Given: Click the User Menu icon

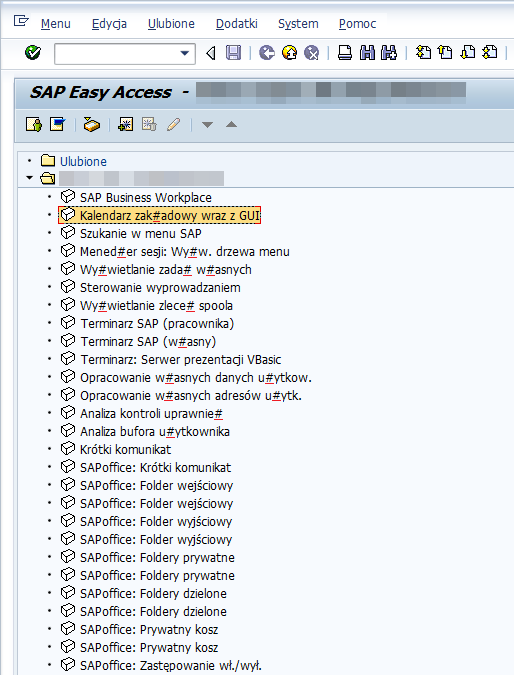Looking at the screenshot, I should 34,125.
